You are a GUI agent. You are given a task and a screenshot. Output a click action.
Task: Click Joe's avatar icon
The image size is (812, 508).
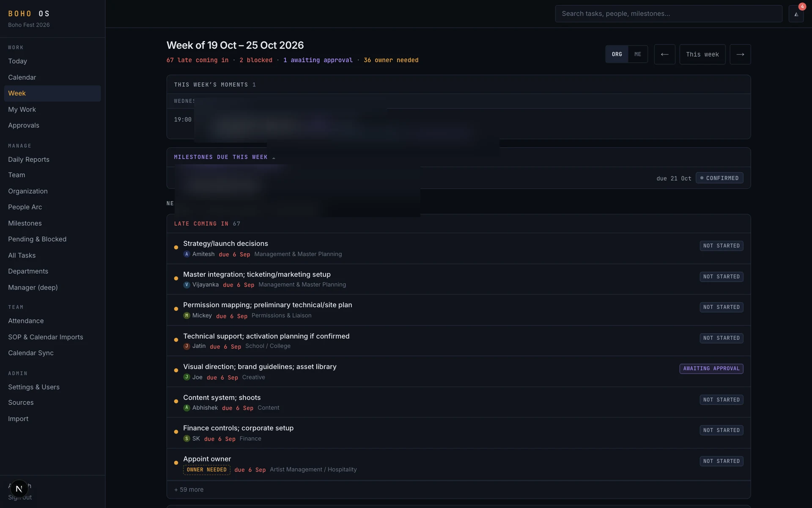(x=187, y=377)
